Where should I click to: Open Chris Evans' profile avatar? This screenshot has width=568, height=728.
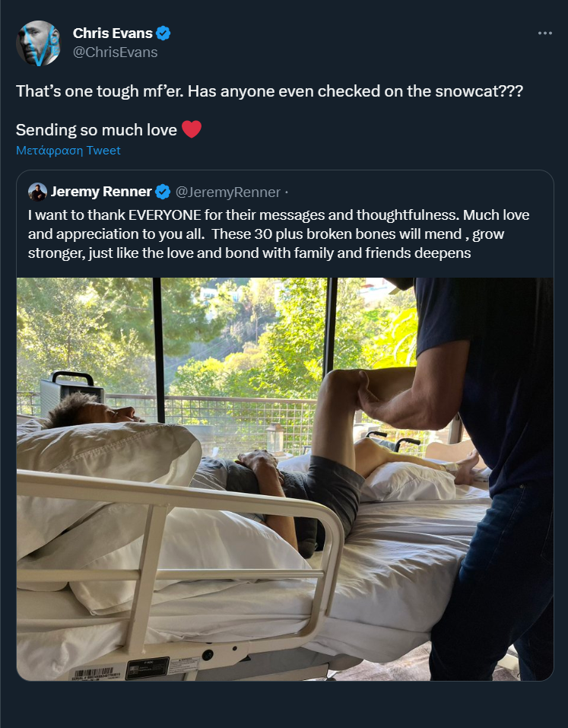coord(38,43)
